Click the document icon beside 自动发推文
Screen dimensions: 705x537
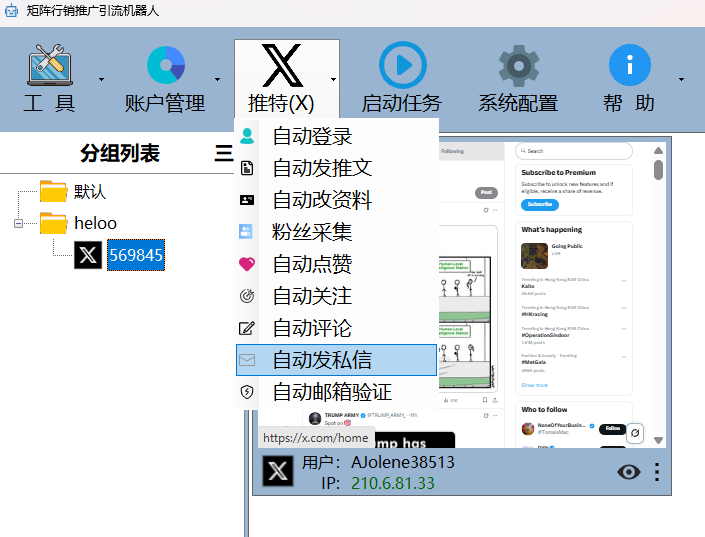coord(247,168)
